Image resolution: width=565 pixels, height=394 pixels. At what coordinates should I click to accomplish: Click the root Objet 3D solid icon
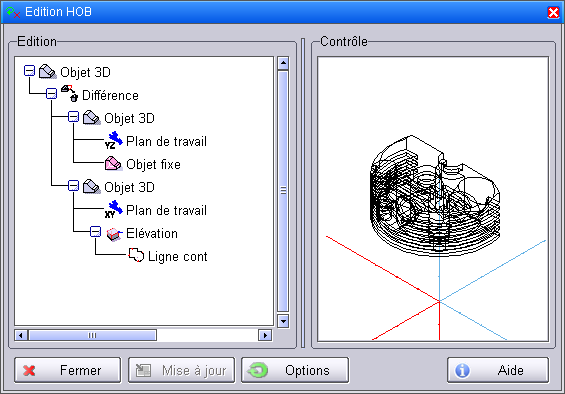click(x=48, y=71)
